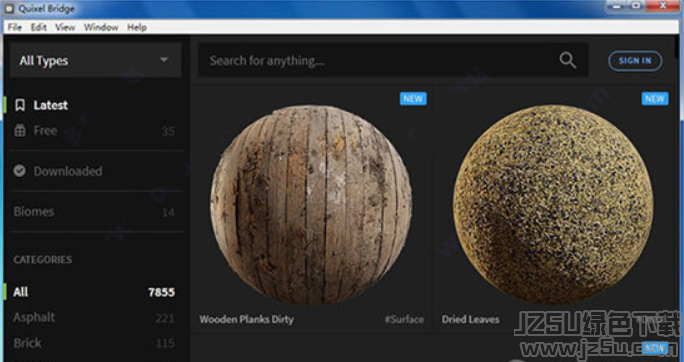Image resolution: width=684 pixels, height=362 pixels.
Task: Open the Window menu
Action: tap(101, 27)
